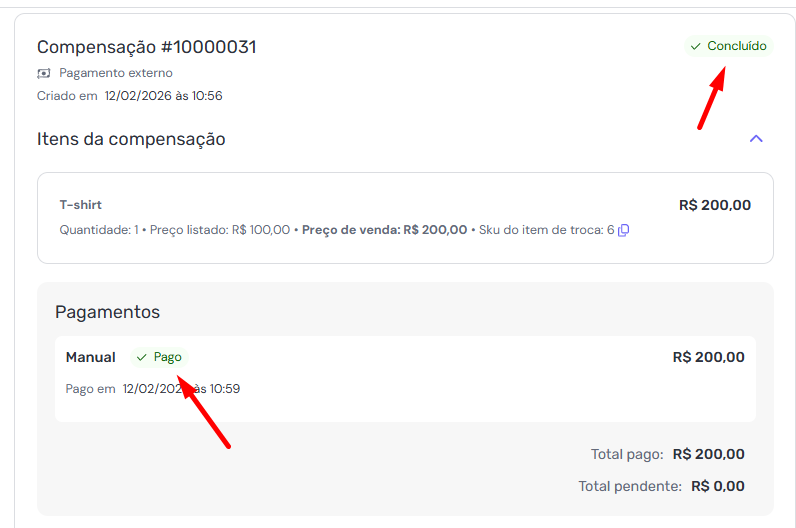796x528 pixels.
Task: Click the T-shirt item name
Action: pos(81,205)
